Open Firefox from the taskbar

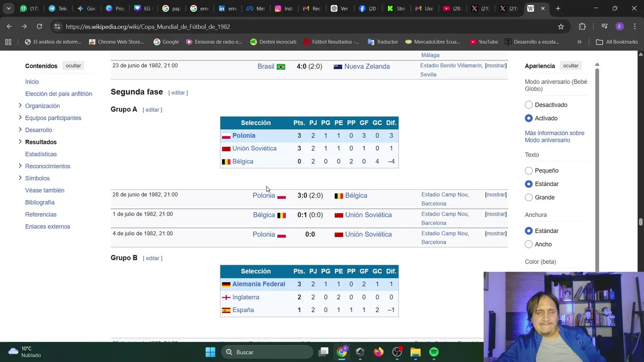pos(378,352)
